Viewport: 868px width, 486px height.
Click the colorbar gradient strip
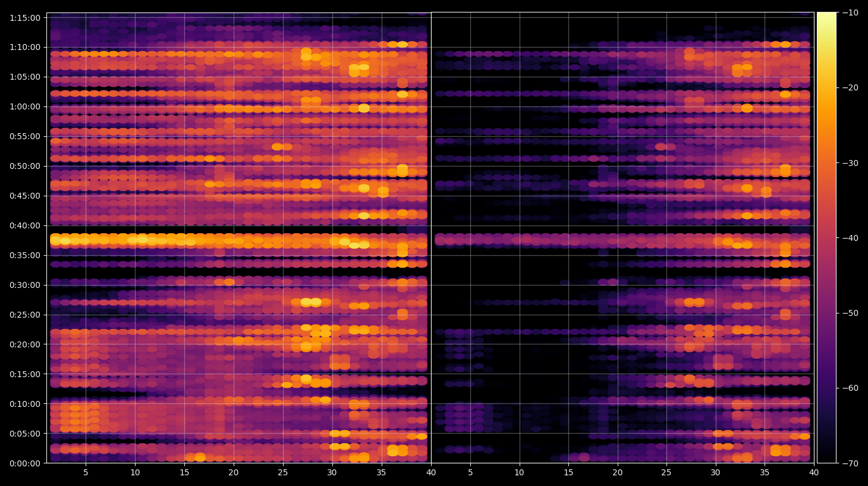(x=826, y=237)
